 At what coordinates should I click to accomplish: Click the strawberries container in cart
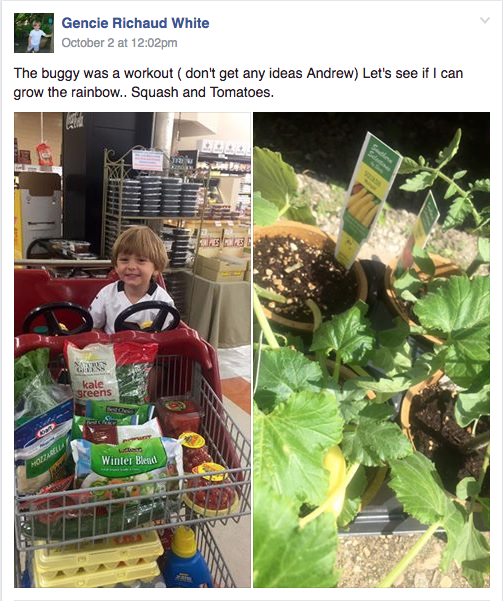coord(178,418)
